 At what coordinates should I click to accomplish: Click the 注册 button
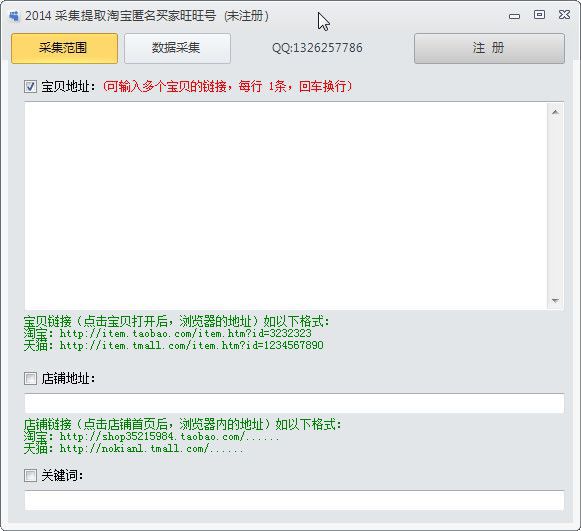pyautogui.click(x=489, y=49)
